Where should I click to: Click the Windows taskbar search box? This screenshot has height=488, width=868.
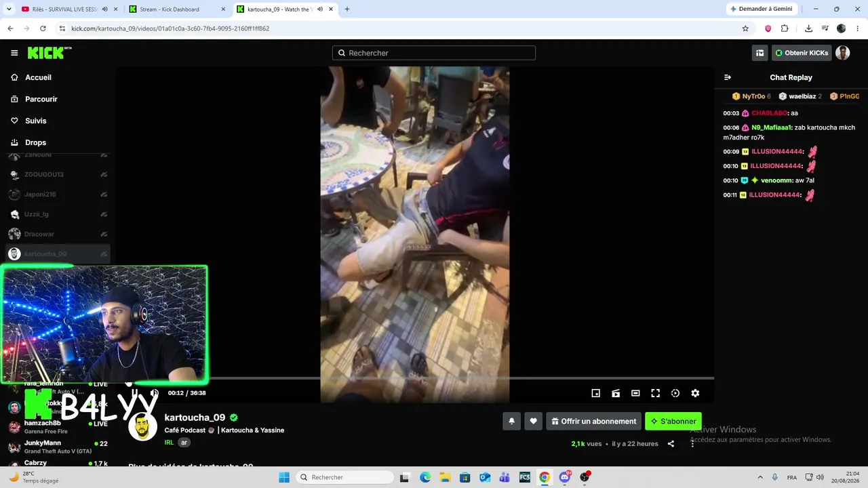click(345, 477)
